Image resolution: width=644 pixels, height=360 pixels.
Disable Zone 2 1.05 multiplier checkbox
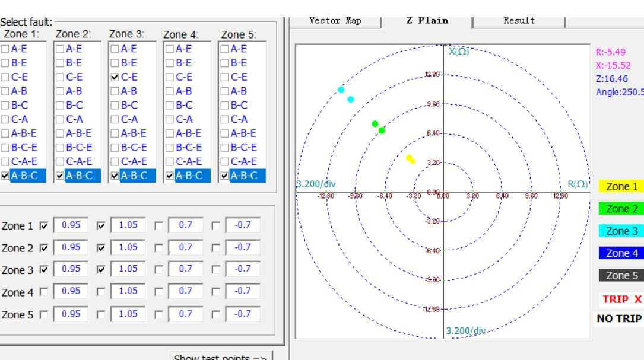(101, 248)
